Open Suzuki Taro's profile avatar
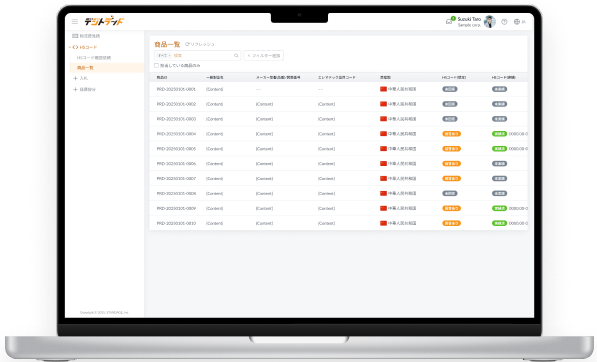This screenshot has width=597, height=362. (x=490, y=22)
